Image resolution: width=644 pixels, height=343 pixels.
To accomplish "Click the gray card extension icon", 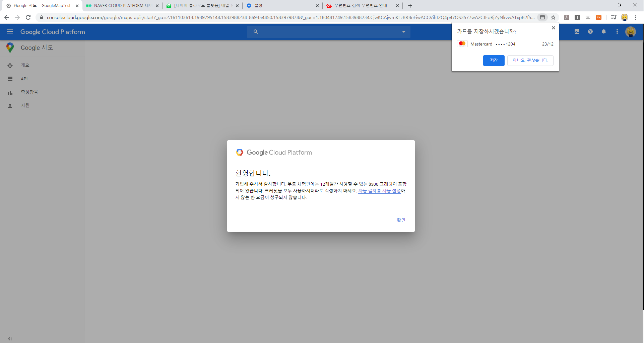I will coord(588,17).
